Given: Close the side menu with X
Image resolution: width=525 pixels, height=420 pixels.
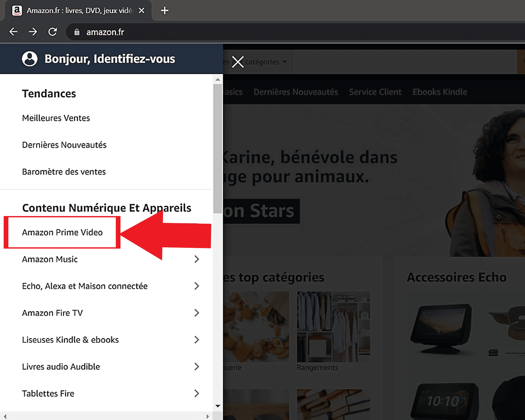Looking at the screenshot, I should pos(238,62).
